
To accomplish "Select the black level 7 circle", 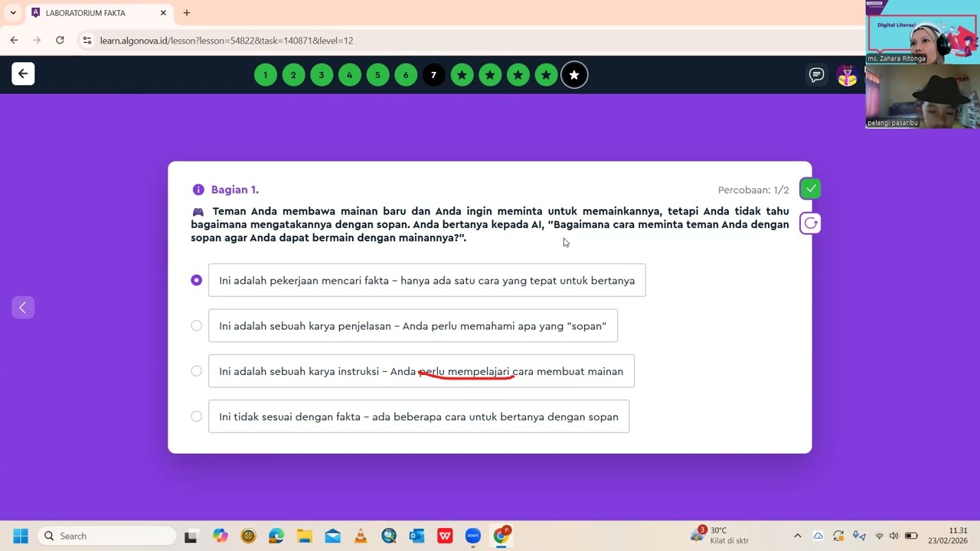I will tap(433, 75).
